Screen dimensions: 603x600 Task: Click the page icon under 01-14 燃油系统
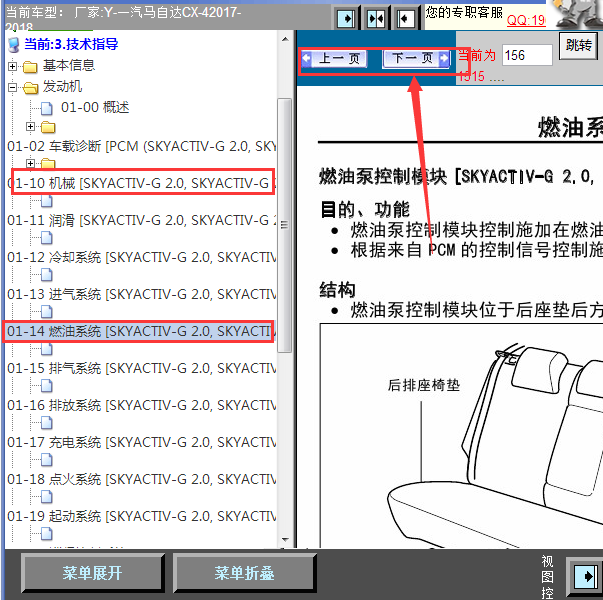coord(47,349)
